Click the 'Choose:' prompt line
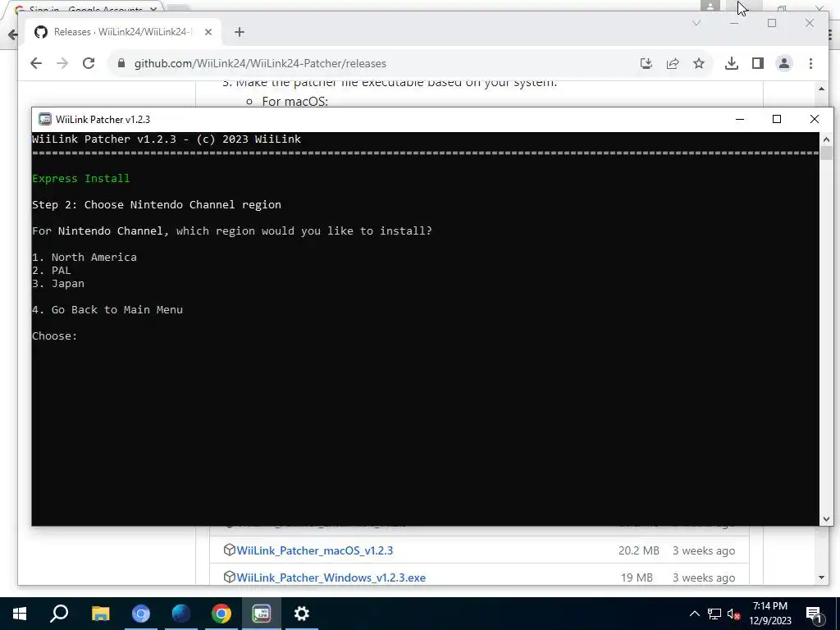The image size is (840, 630). 55,336
